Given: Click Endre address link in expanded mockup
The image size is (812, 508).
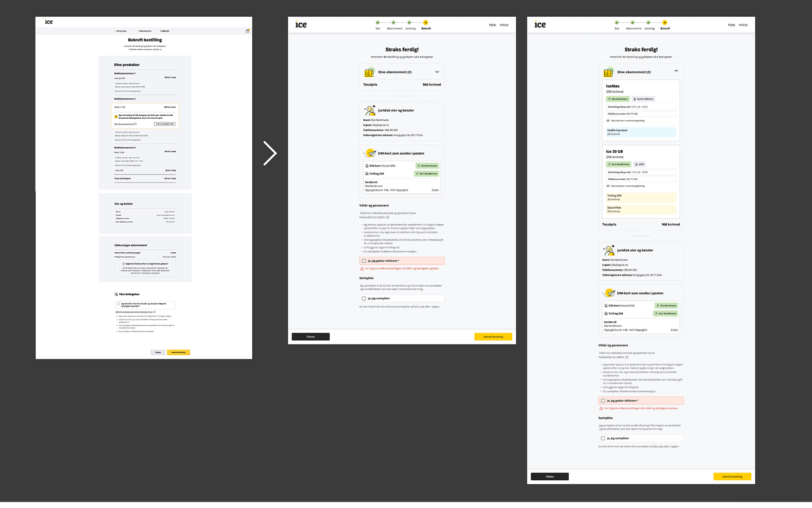Looking at the screenshot, I should point(674,330).
